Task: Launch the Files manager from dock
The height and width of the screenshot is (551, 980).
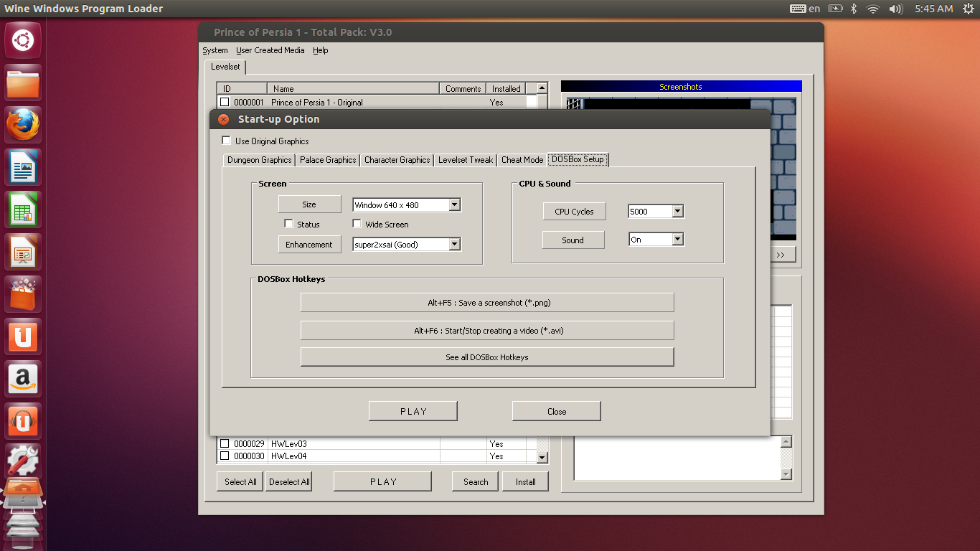Action: click(23, 84)
